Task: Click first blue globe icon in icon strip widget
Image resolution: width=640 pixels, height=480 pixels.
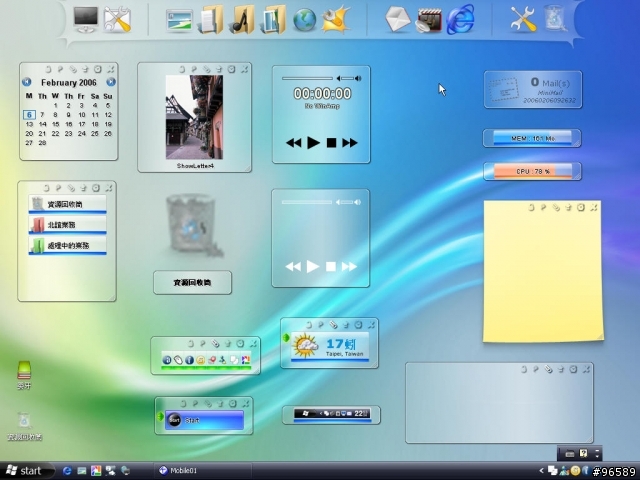Action: (167, 360)
